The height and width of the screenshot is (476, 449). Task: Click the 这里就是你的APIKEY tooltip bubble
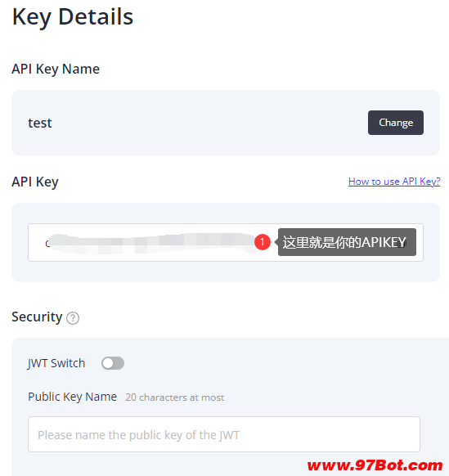[x=347, y=242]
